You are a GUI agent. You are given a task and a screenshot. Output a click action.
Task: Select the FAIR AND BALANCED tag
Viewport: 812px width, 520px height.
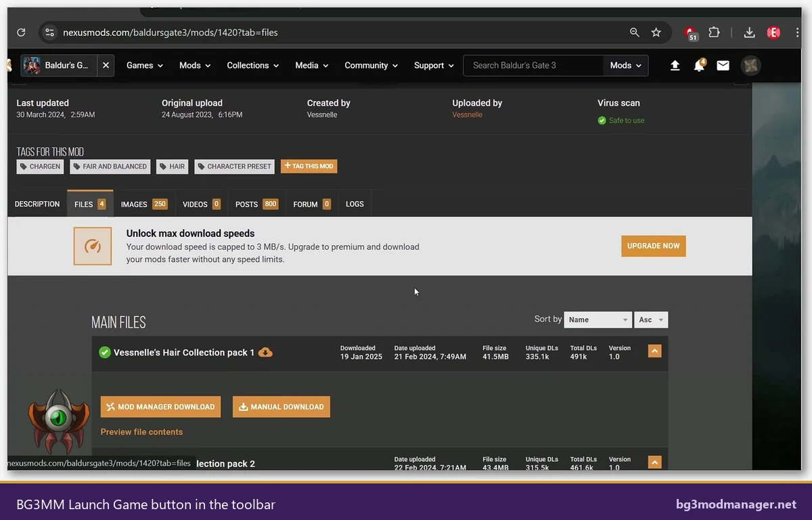click(110, 167)
